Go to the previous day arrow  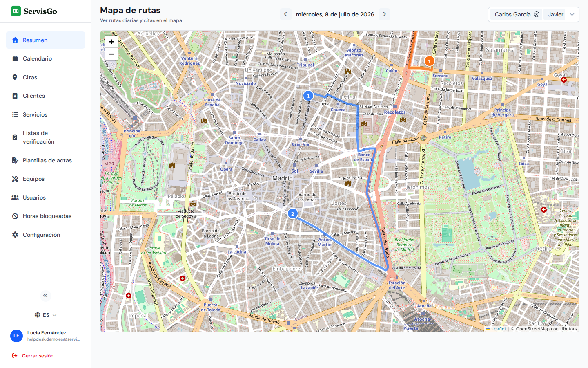pyautogui.click(x=285, y=14)
